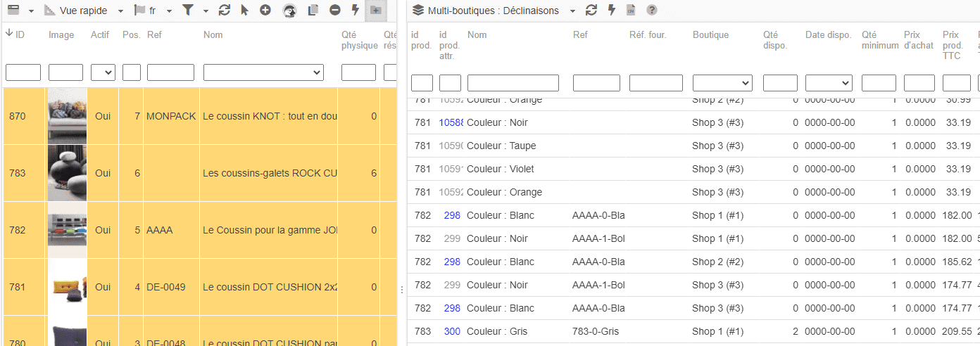Click attribute ID 300 link for Gris
980x346 pixels.
click(451, 331)
